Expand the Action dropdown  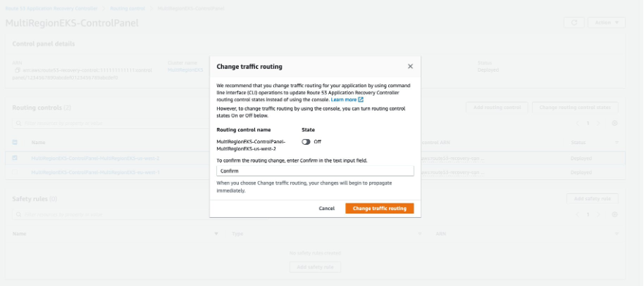(x=607, y=23)
